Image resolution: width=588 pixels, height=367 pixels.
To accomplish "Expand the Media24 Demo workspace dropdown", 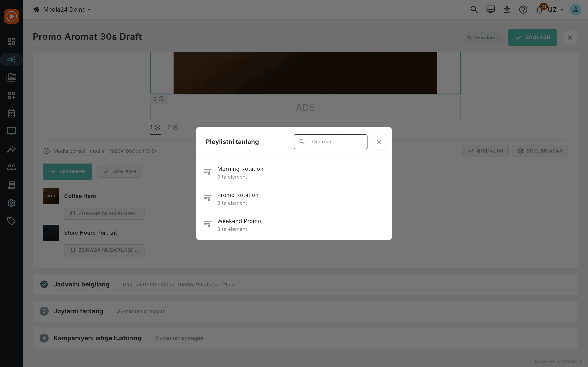I will point(62,10).
